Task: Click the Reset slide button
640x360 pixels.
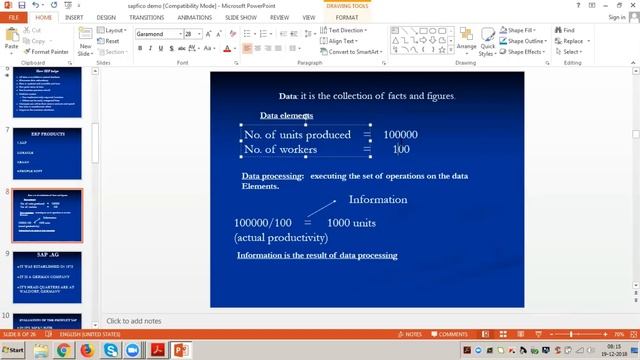Action: click(108, 41)
